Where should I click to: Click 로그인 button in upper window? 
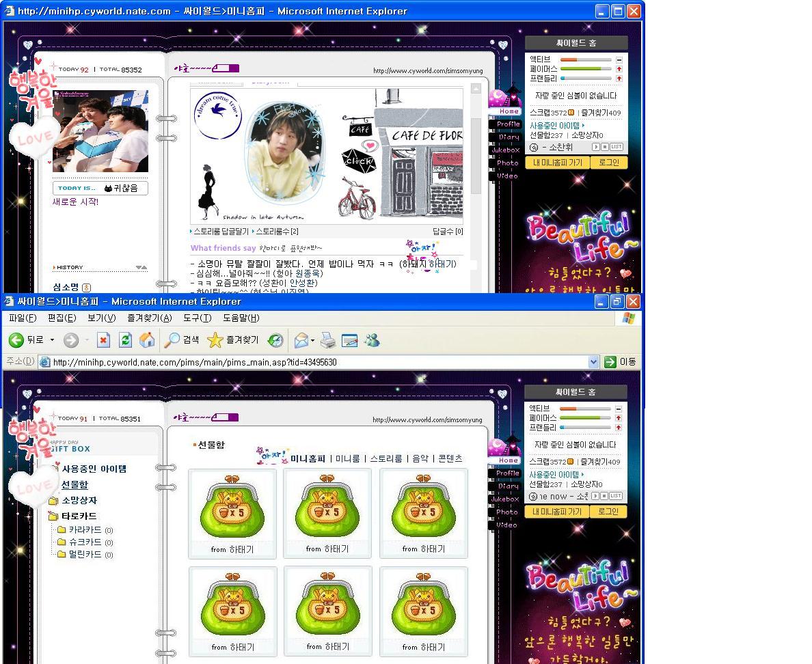point(609,163)
